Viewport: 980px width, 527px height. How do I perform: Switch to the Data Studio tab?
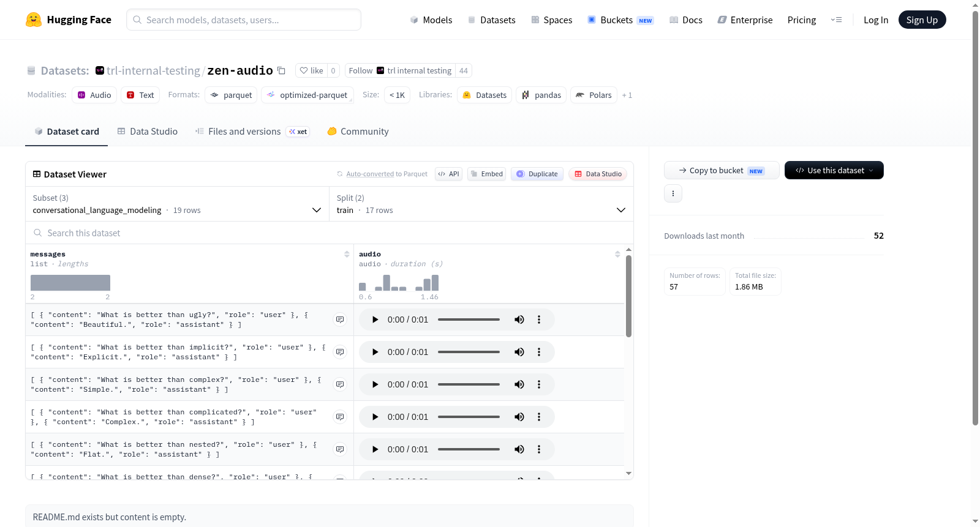(148, 132)
